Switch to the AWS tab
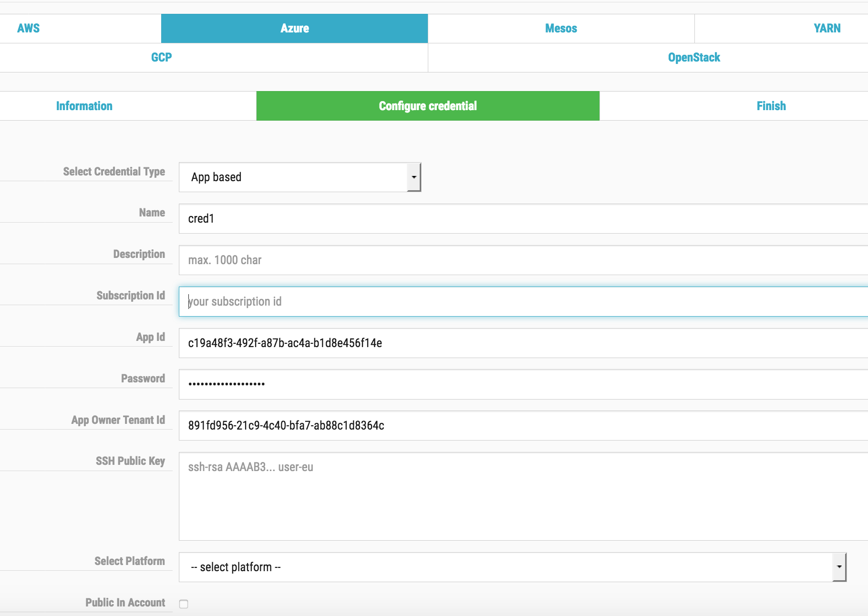This screenshot has width=868, height=616. click(x=29, y=28)
